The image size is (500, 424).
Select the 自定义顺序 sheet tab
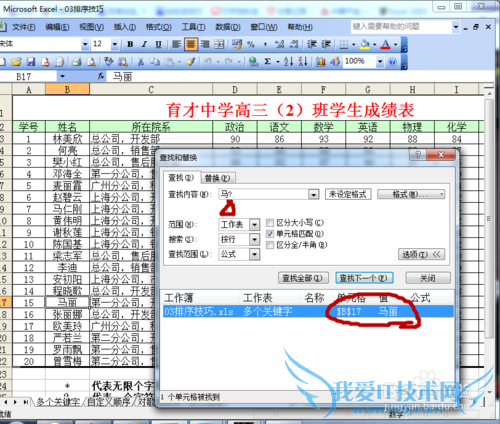tap(109, 402)
